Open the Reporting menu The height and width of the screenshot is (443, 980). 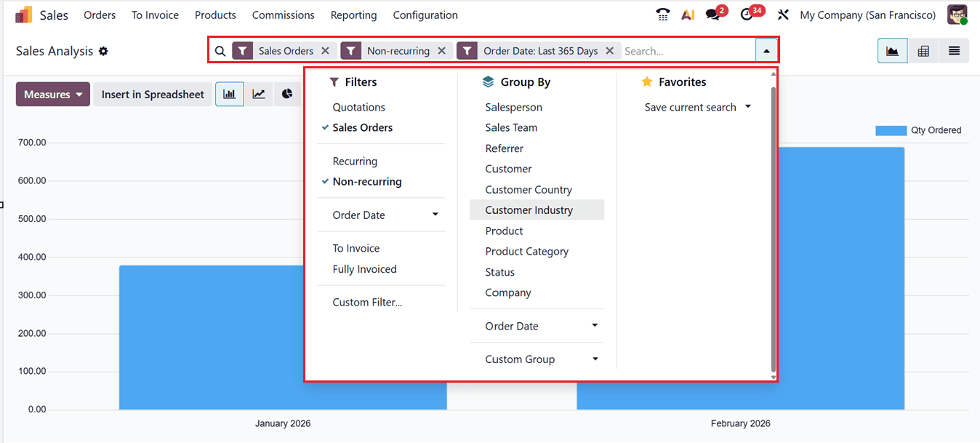click(x=353, y=15)
